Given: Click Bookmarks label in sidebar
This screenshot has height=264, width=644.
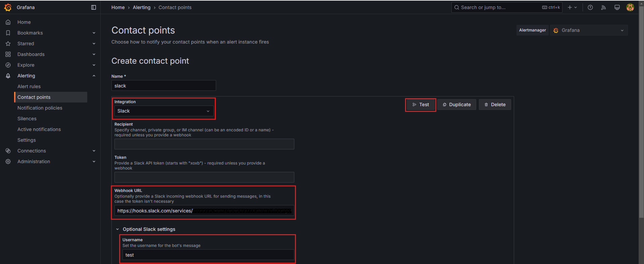Looking at the screenshot, I should click(x=30, y=33).
